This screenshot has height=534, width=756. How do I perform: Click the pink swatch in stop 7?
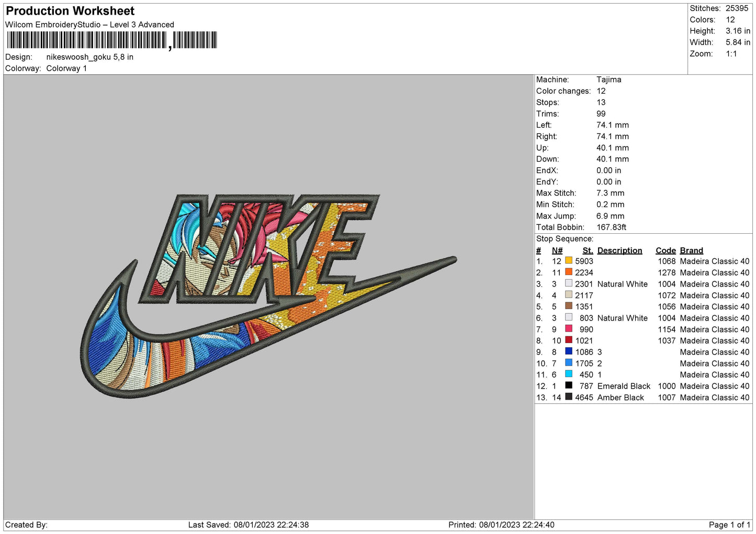click(x=568, y=329)
